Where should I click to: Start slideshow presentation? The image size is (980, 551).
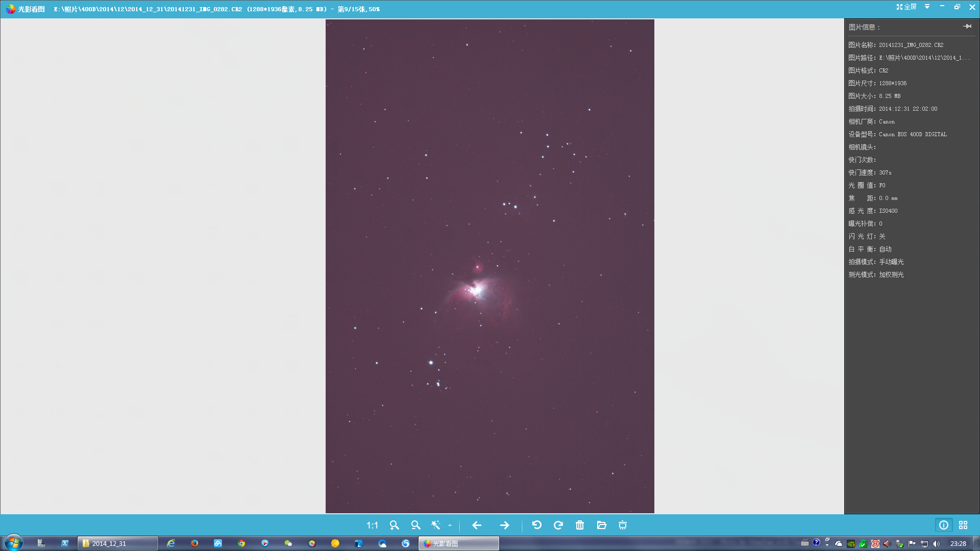tap(623, 525)
